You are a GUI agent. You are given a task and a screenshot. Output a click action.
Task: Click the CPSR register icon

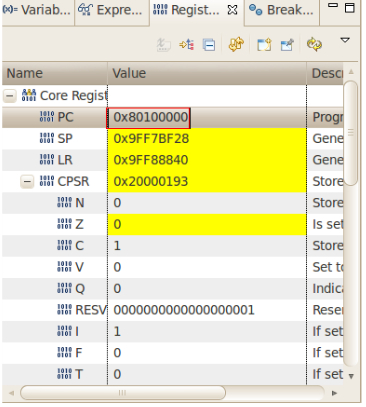[47, 181]
